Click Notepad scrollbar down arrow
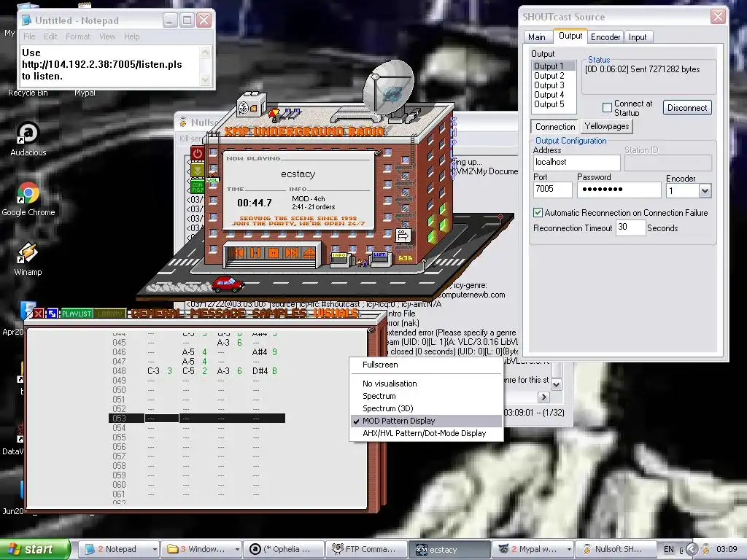Image resolution: width=747 pixels, height=560 pixels. 205,79
